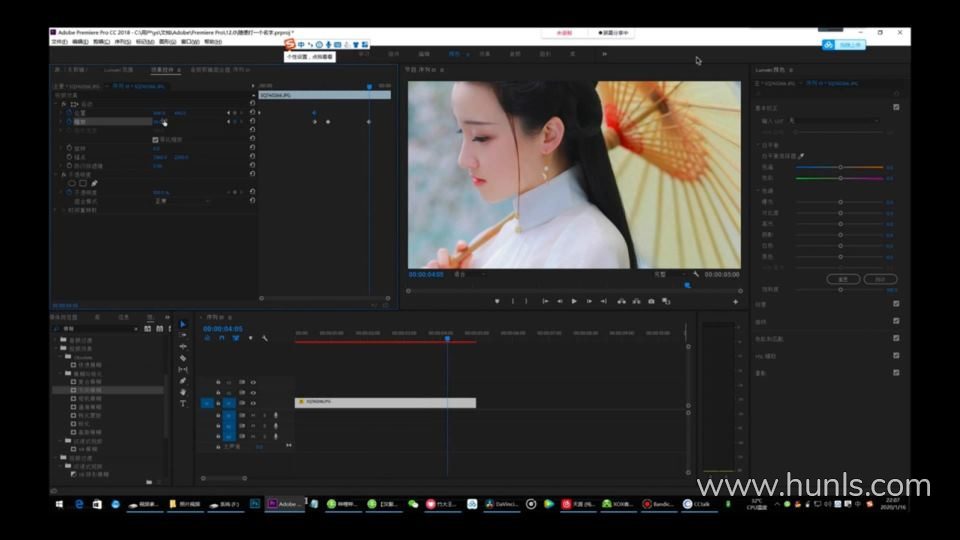
Task: Click the Reset button in Lumetri panel
Action: click(843, 279)
